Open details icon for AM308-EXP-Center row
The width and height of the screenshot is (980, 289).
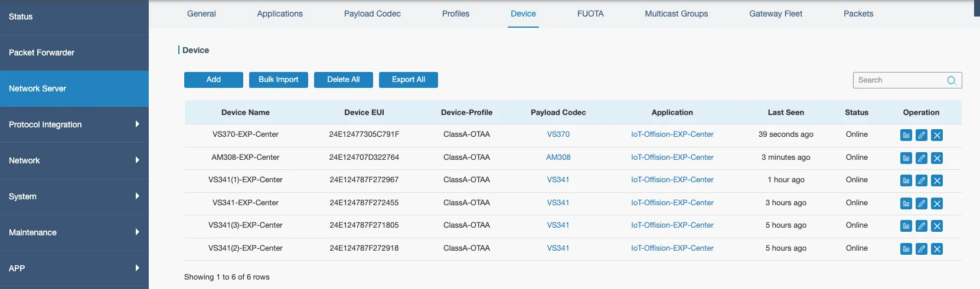(x=906, y=158)
